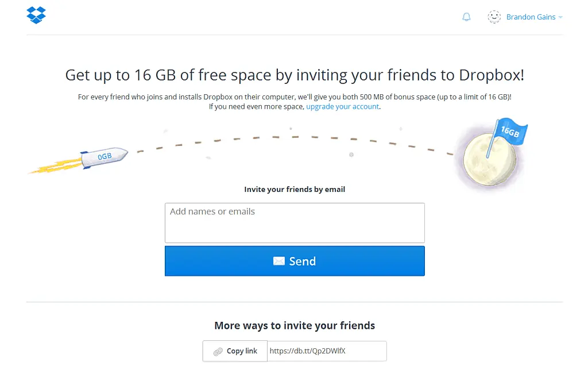The image size is (588, 373).
Task: Follow the upgrade your account link
Action: click(342, 106)
